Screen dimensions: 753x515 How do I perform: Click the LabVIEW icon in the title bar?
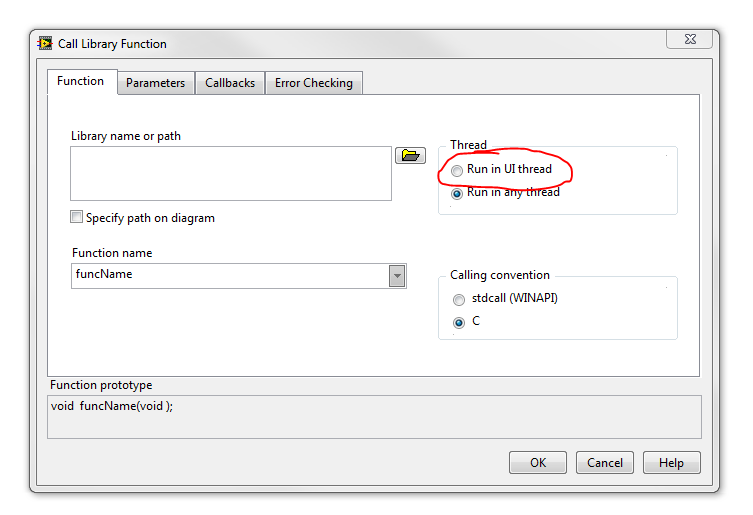pyautogui.click(x=45, y=44)
